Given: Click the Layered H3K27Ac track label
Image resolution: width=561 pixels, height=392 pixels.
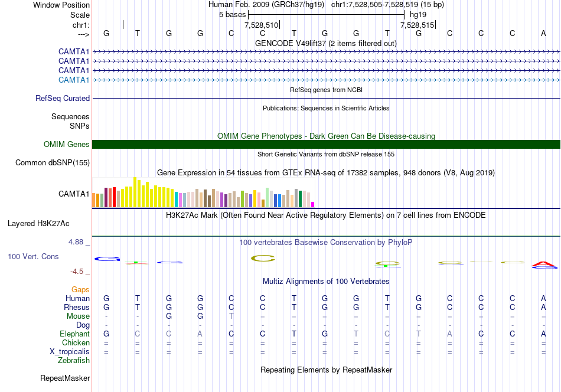Looking at the screenshot, I should coord(38,224).
